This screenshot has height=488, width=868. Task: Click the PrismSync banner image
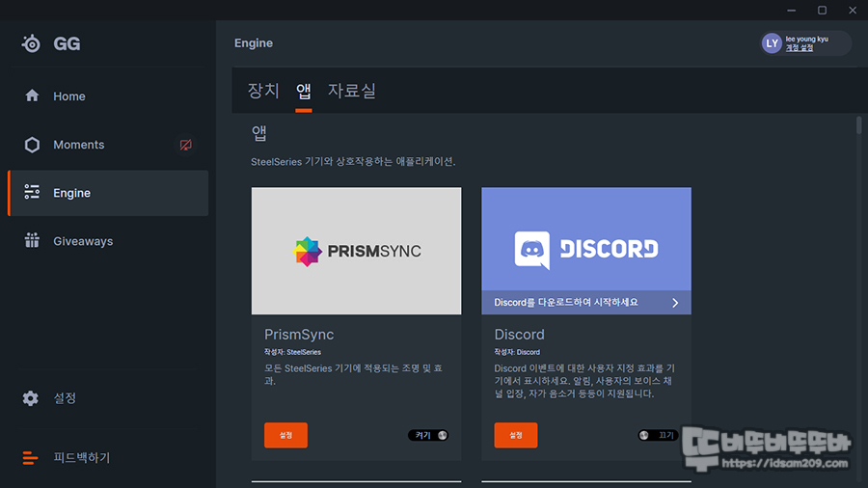(357, 251)
